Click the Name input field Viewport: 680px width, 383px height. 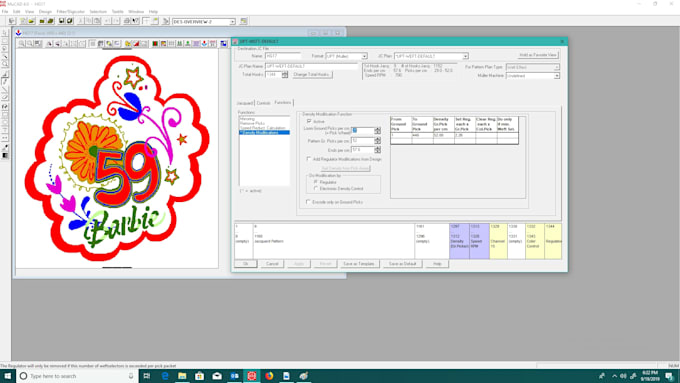[283, 56]
